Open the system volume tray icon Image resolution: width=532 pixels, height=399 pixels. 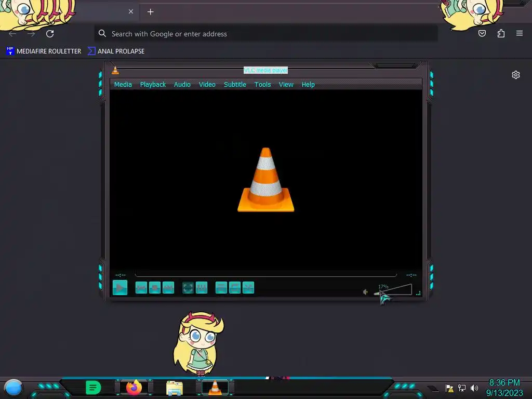(474, 388)
